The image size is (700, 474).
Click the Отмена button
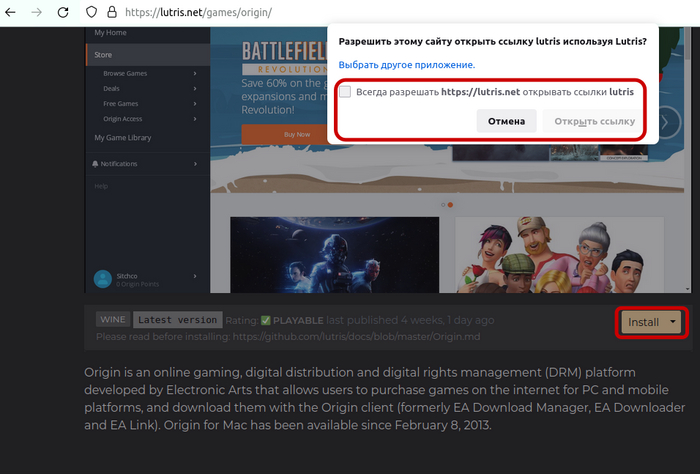tap(506, 121)
